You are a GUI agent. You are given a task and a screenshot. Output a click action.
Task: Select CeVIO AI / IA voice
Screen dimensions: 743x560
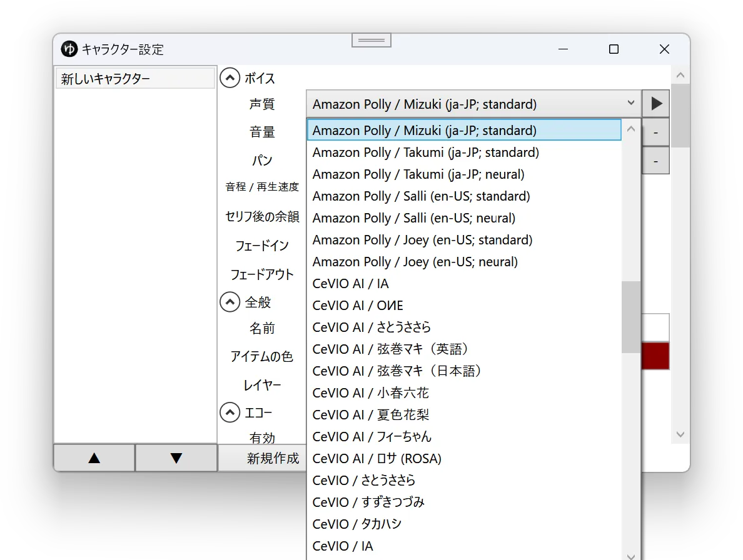pyautogui.click(x=464, y=284)
